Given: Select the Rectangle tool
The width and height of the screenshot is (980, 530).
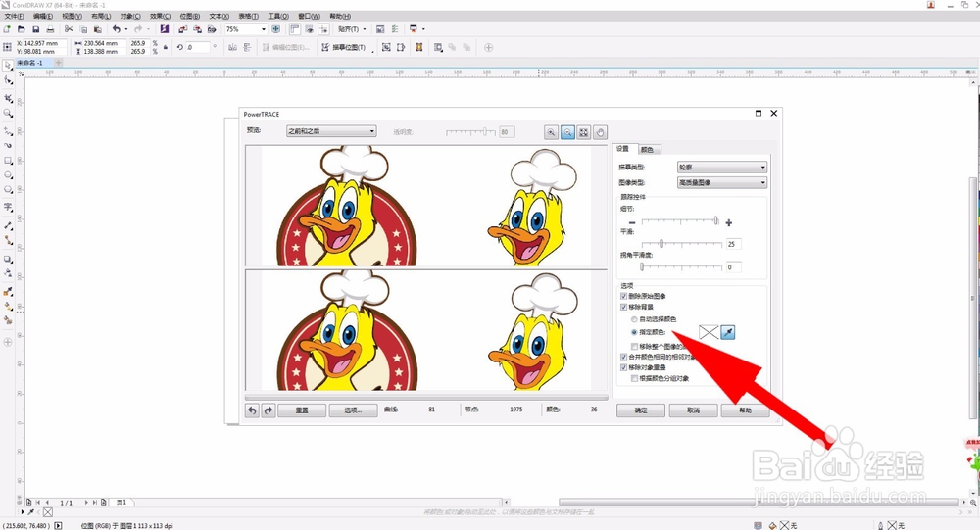Looking at the screenshot, I should click(x=8, y=161).
